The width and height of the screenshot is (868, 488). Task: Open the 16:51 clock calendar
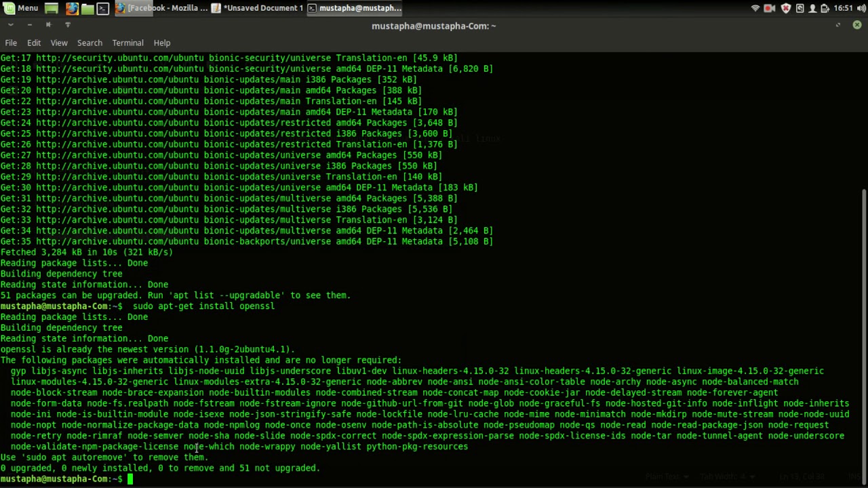pyautogui.click(x=843, y=8)
